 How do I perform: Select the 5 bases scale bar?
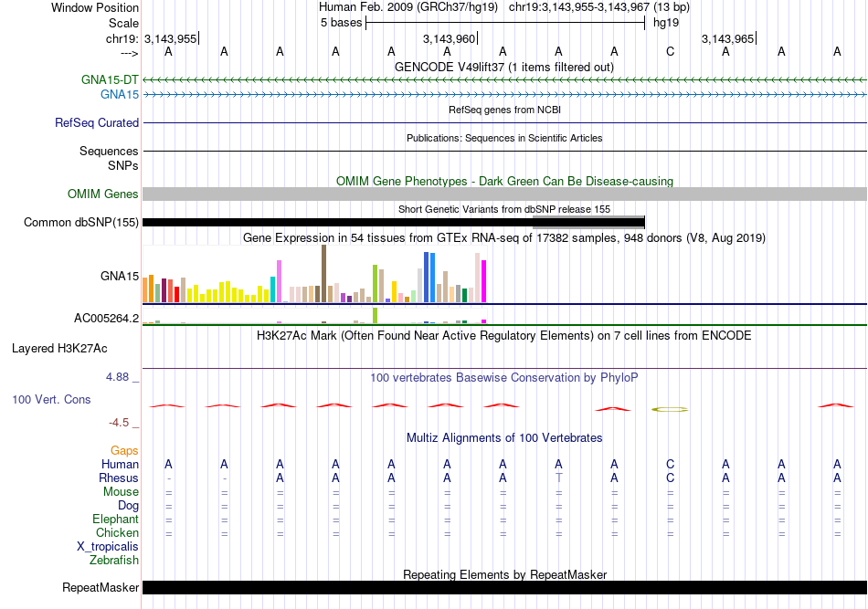point(505,23)
